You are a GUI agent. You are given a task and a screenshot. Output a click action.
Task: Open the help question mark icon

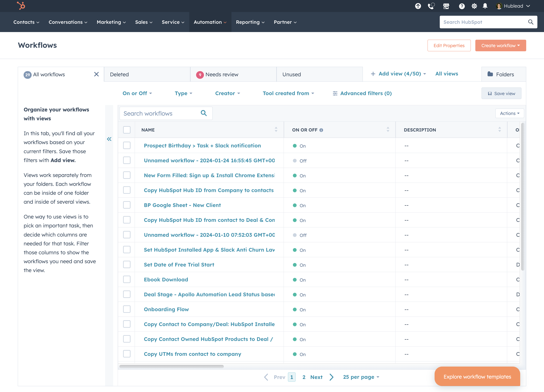462,6
